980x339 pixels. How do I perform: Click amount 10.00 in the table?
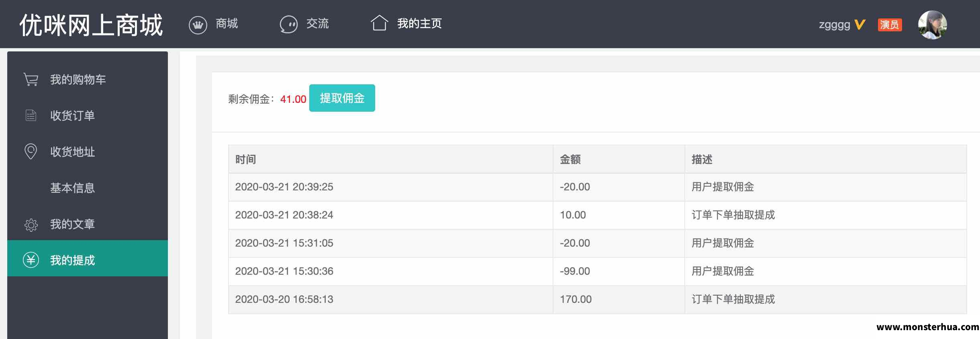[x=573, y=215]
